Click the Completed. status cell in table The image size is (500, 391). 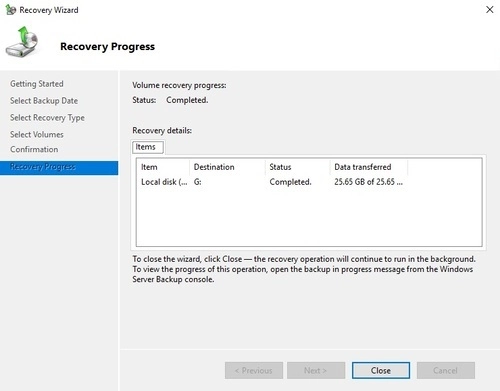[x=290, y=182]
